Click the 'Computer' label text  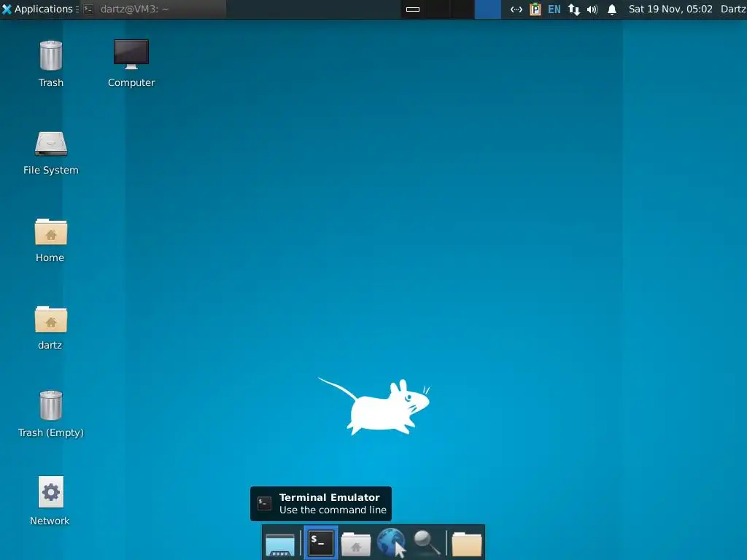click(x=131, y=82)
